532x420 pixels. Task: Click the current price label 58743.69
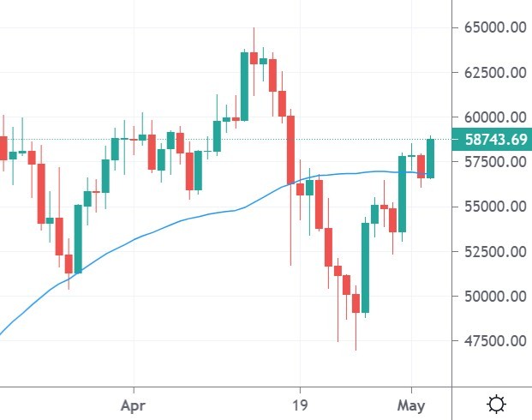[493, 139]
